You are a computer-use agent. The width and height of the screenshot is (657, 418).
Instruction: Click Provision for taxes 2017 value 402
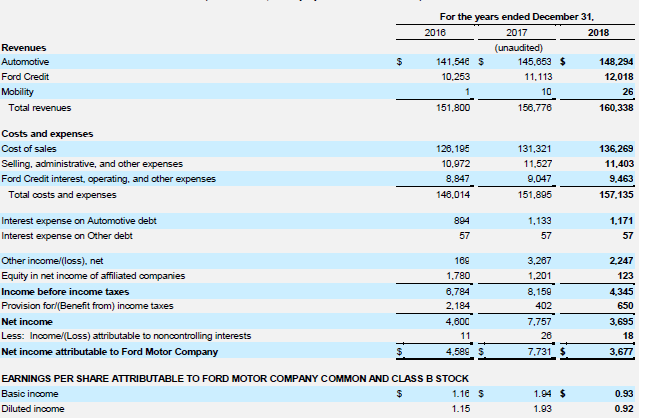coord(544,306)
